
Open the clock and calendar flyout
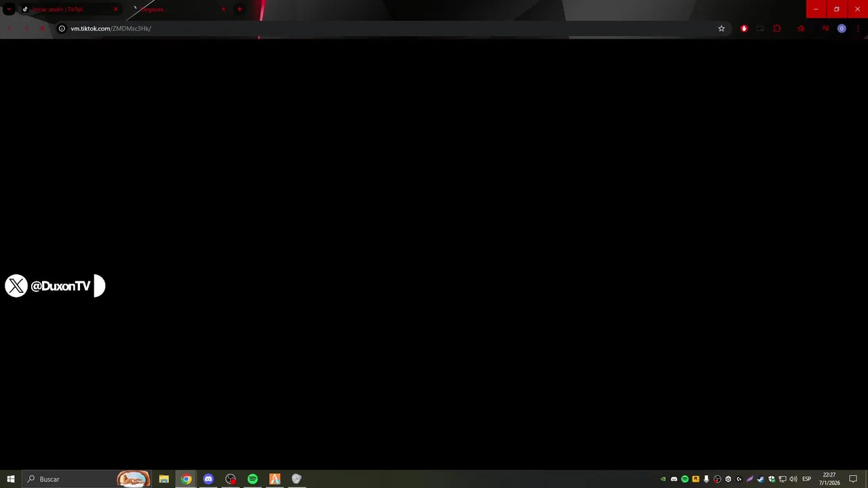pos(829,479)
